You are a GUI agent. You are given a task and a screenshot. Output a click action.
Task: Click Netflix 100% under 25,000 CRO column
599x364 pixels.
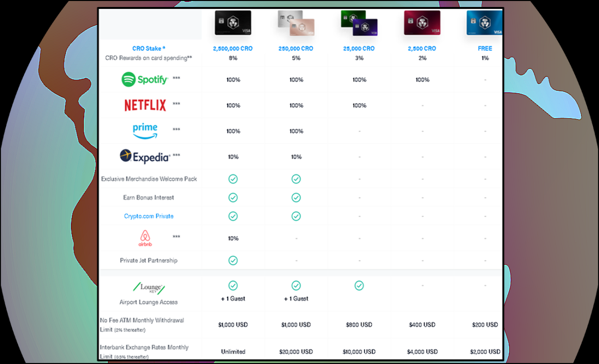click(x=359, y=106)
